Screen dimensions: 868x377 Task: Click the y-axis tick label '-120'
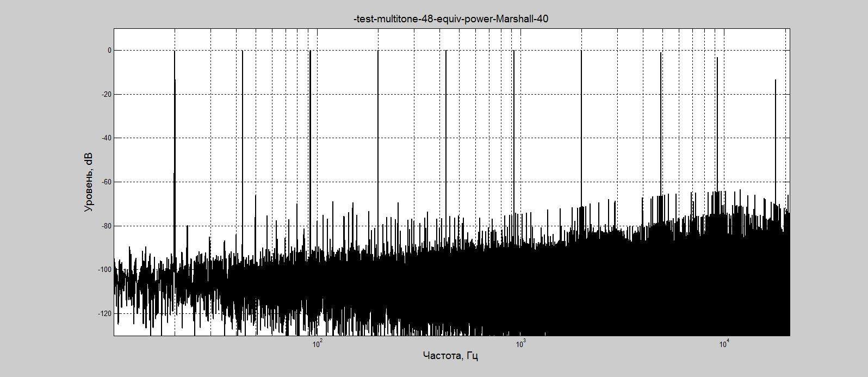pos(105,314)
